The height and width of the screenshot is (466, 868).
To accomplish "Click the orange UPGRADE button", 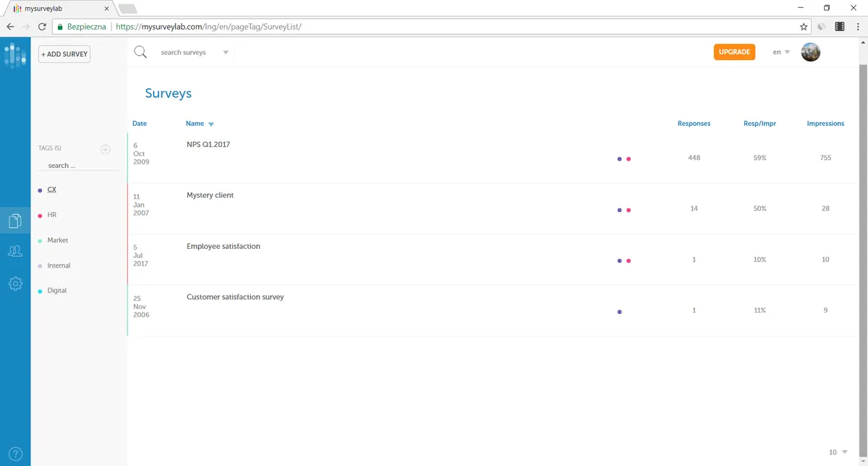I will pos(734,52).
